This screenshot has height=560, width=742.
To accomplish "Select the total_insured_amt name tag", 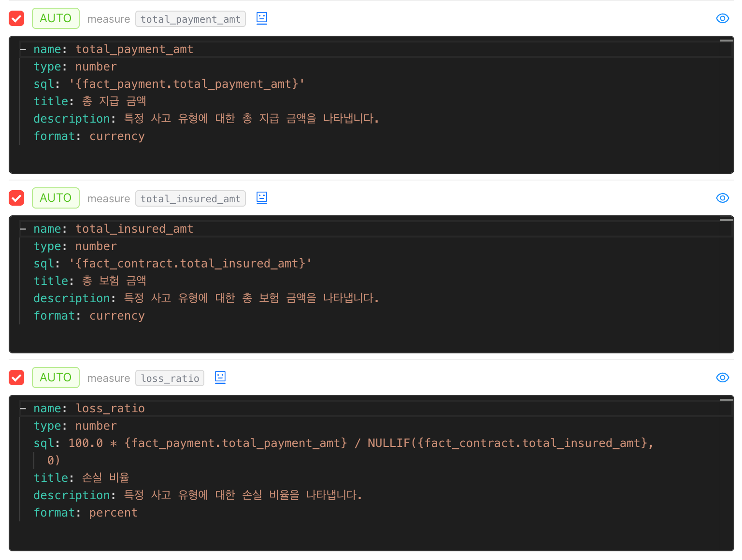I will (190, 198).
